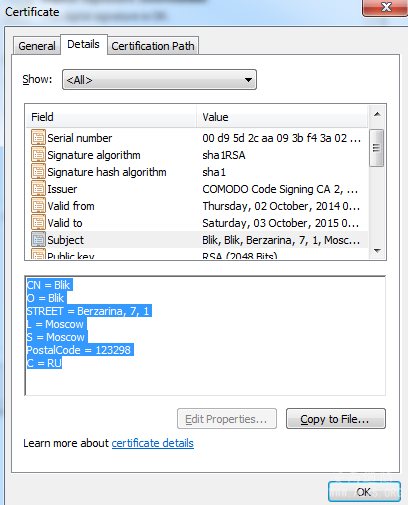Screen dimensions: 408x505
Task: Switch to the General tab
Action: pos(37,46)
